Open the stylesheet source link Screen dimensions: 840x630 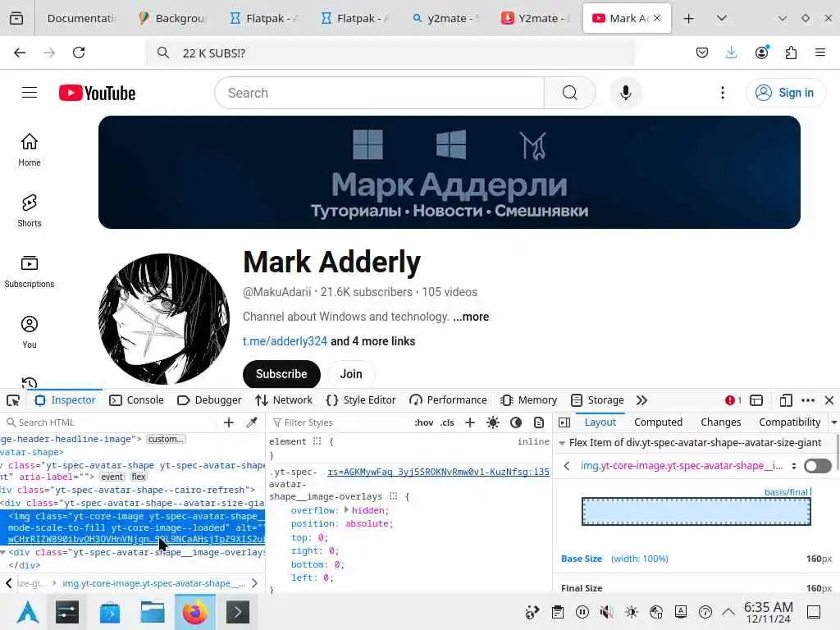pos(438,472)
